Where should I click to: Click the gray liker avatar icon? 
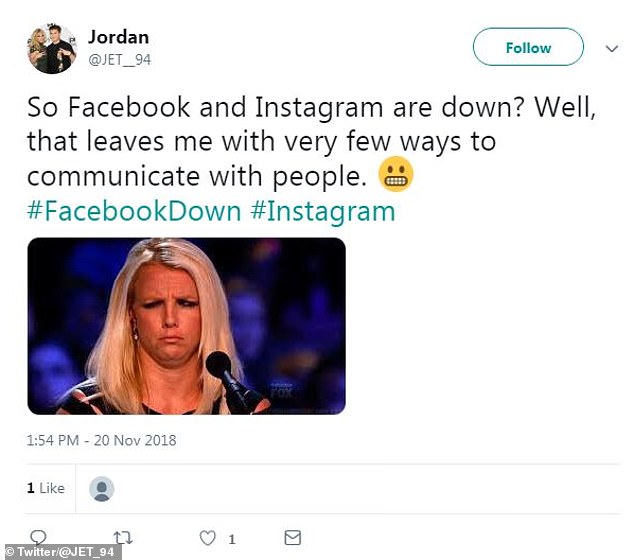(101, 488)
